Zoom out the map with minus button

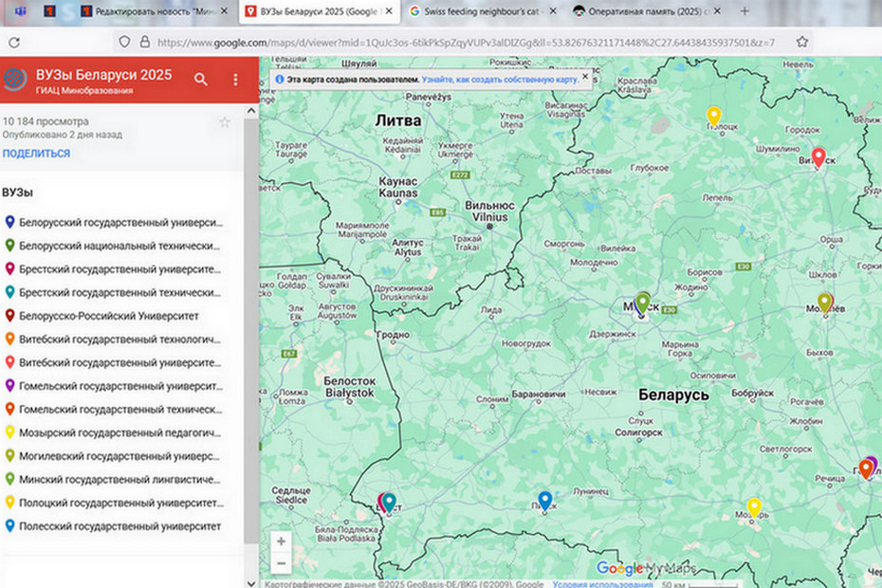tap(281, 563)
